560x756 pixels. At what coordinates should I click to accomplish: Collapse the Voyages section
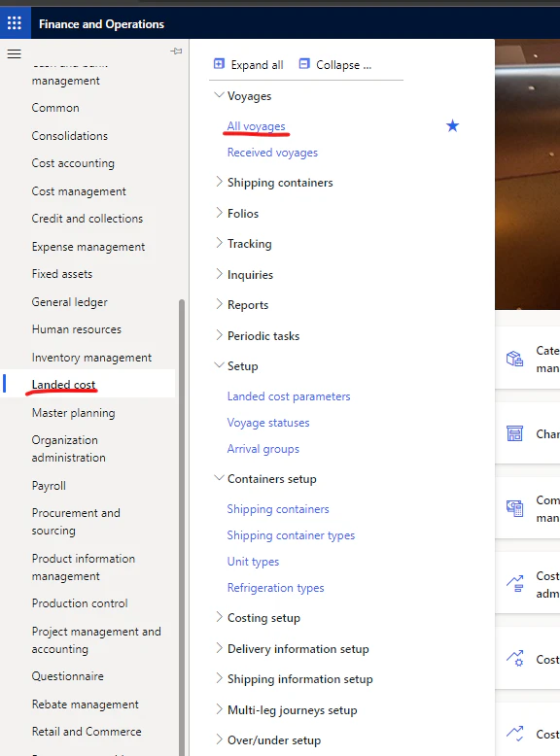click(x=219, y=95)
